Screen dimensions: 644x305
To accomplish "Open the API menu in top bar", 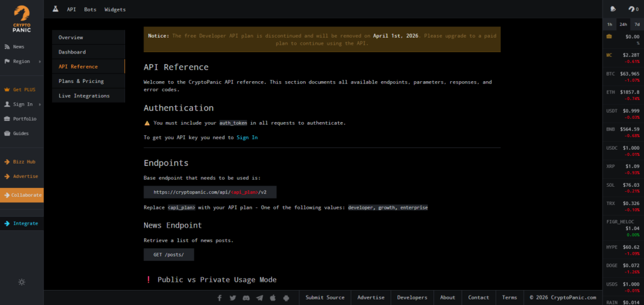I will click(x=72, y=9).
